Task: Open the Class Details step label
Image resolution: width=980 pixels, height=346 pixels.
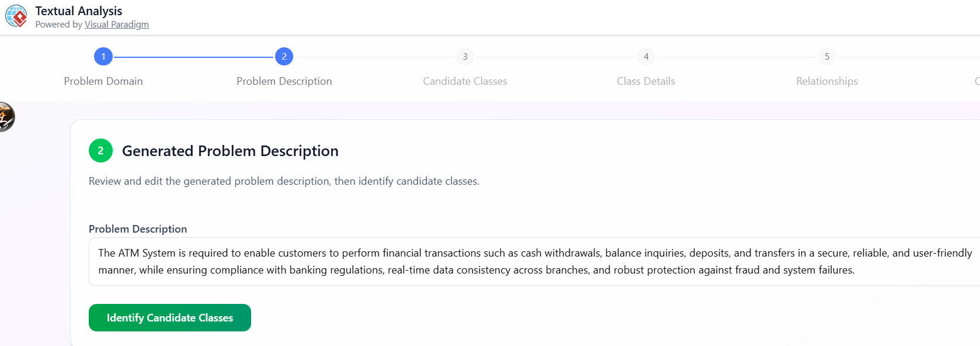Action: tap(646, 81)
